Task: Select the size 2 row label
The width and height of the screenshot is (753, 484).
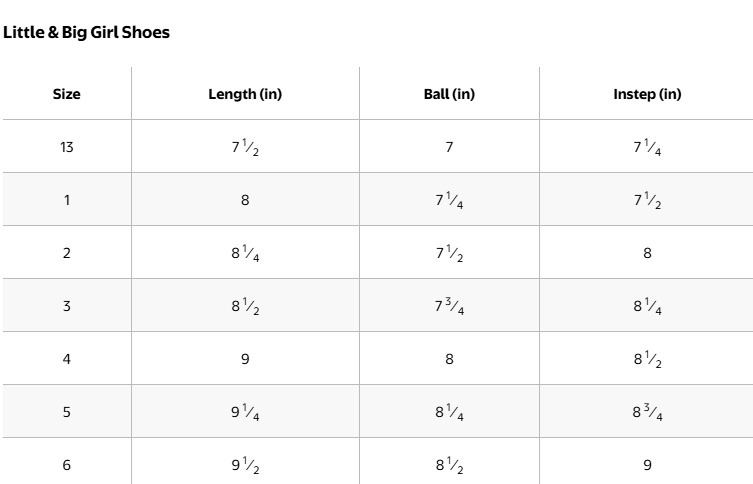Action: tap(67, 253)
